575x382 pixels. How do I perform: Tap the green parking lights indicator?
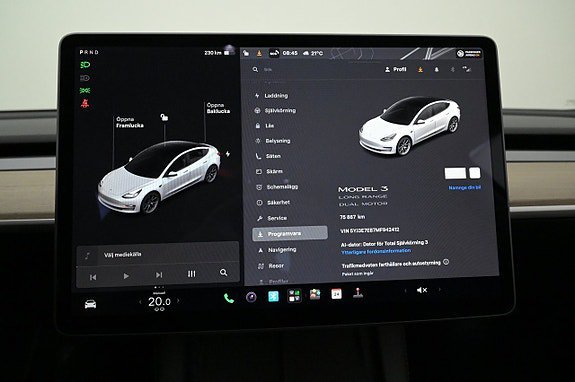pos(85,91)
